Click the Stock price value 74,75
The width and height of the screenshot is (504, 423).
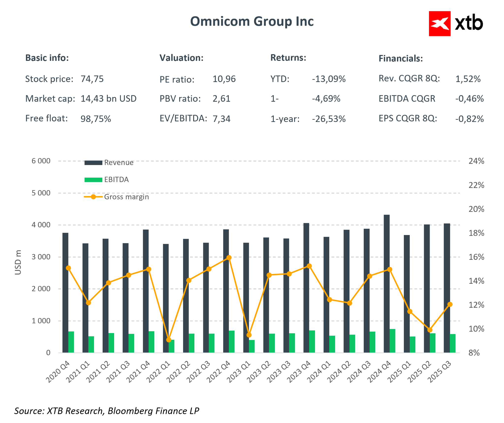coord(92,79)
